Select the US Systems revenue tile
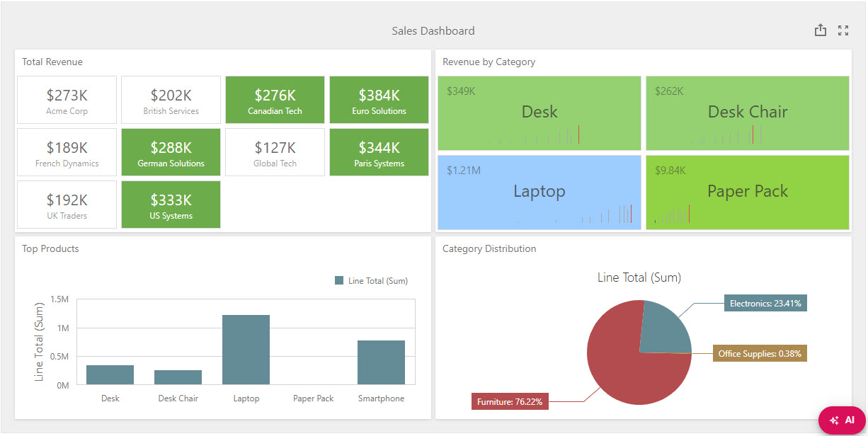This screenshot has width=868, height=436. pos(171,204)
